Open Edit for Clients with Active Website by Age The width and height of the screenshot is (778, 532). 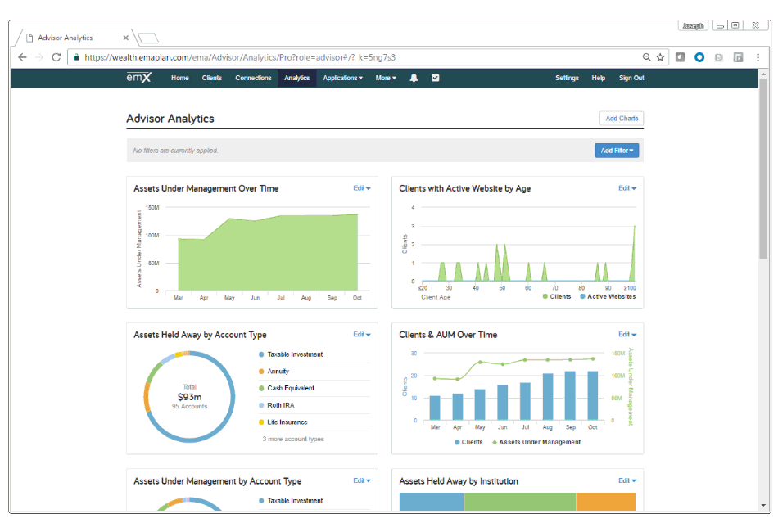[x=627, y=188]
